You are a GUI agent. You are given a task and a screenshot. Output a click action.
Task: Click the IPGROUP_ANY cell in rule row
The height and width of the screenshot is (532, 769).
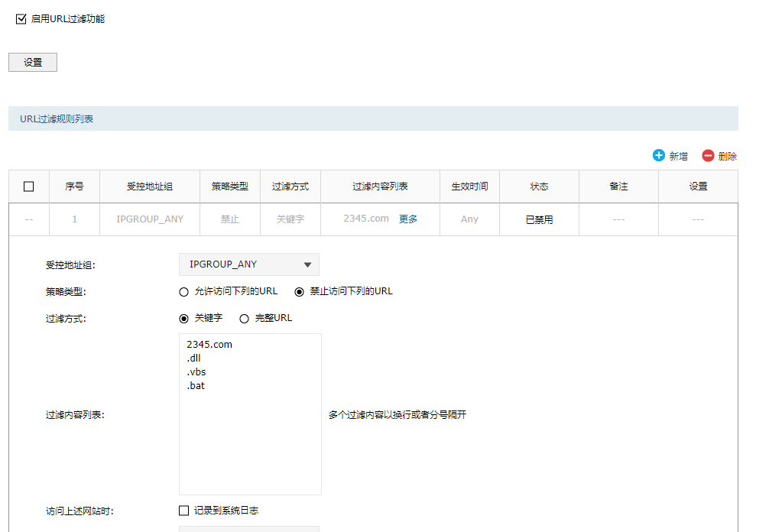150,219
